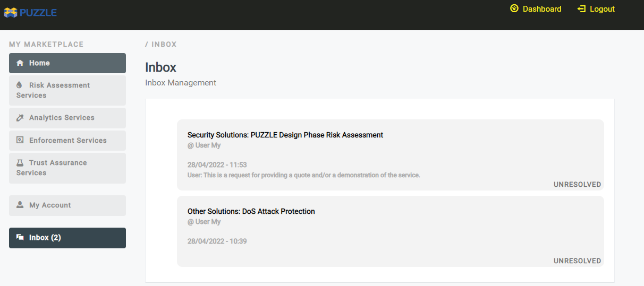Open Trust Assurance Services

pos(67,168)
